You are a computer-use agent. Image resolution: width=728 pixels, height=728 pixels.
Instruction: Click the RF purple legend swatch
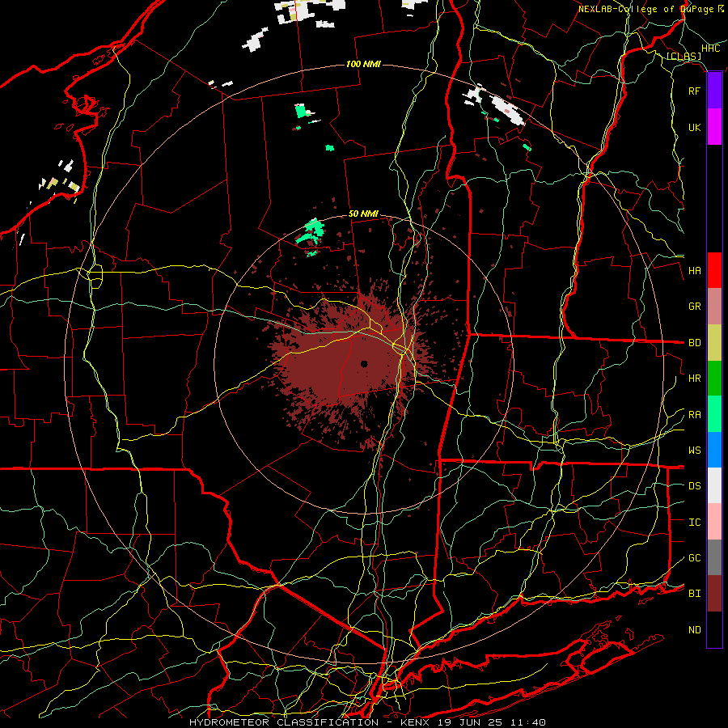pyautogui.click(x=714, y=91)
